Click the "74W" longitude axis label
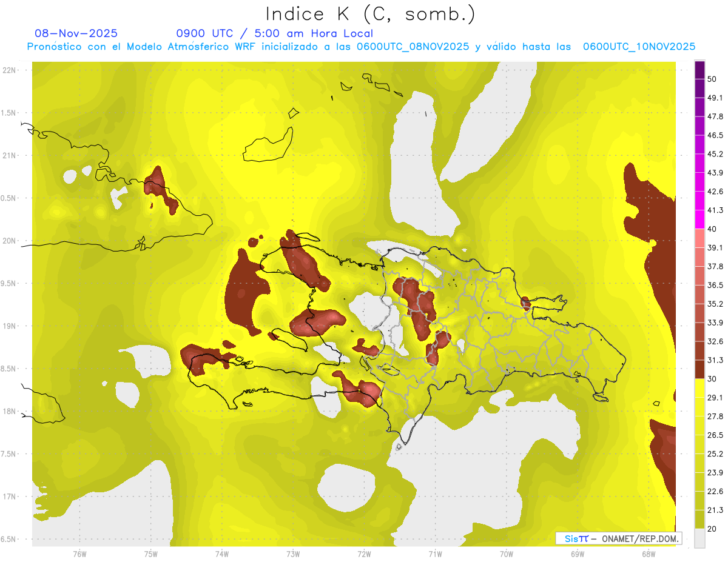 pyautogui.click(x=222, y=554)
